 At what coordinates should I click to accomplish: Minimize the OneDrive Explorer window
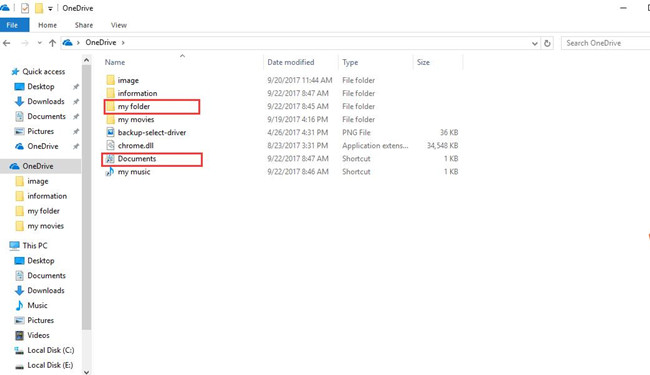click(623, 8)
